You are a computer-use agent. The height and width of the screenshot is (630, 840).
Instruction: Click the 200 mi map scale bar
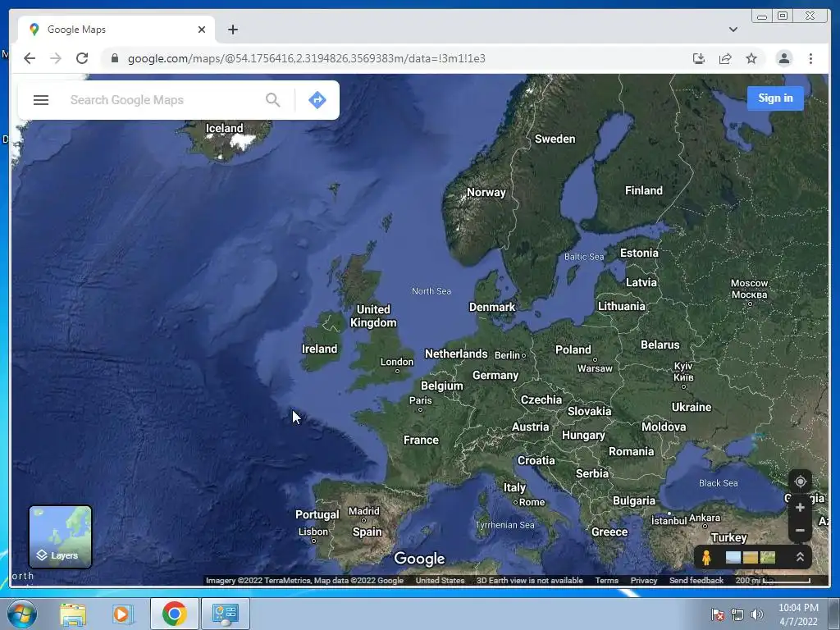(x=773, y=580)
